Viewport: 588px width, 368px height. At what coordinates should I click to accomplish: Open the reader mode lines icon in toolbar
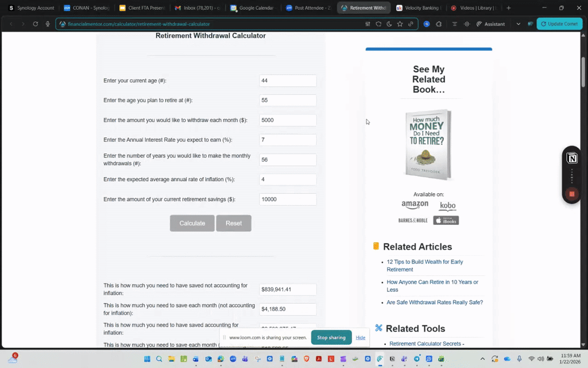[455, 24]
